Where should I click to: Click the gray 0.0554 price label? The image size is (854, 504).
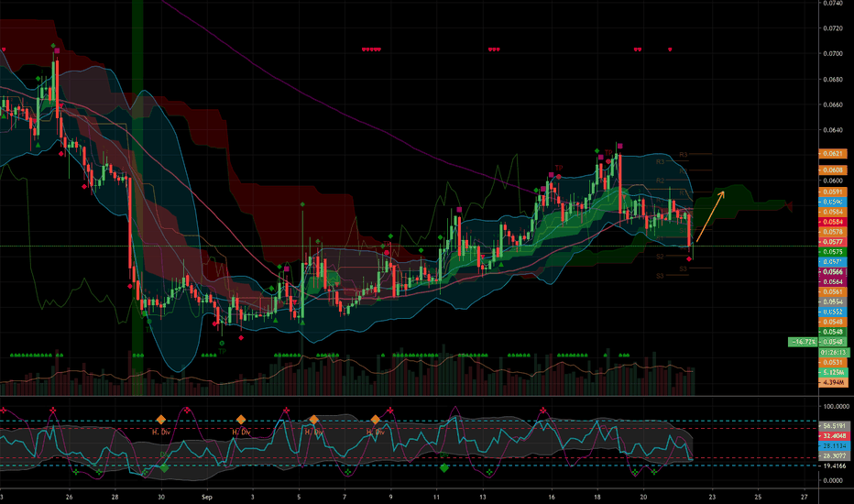click(x=833, y=301)
